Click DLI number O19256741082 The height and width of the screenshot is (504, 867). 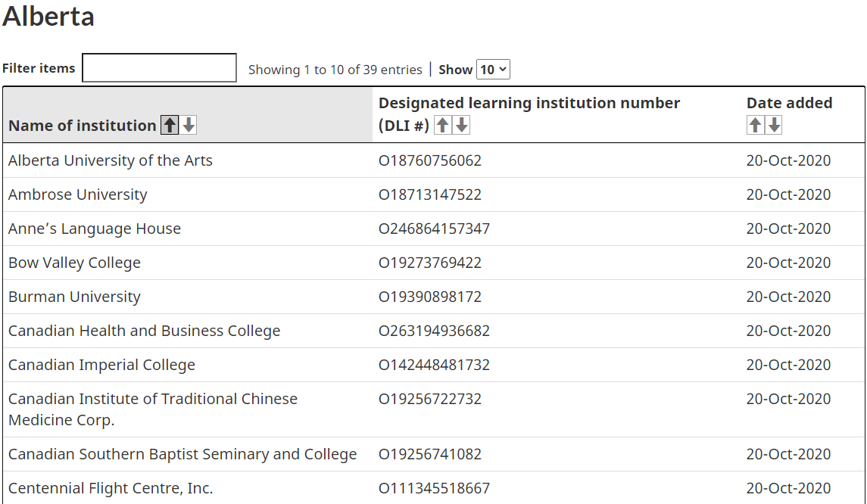(x=430, y=454)
